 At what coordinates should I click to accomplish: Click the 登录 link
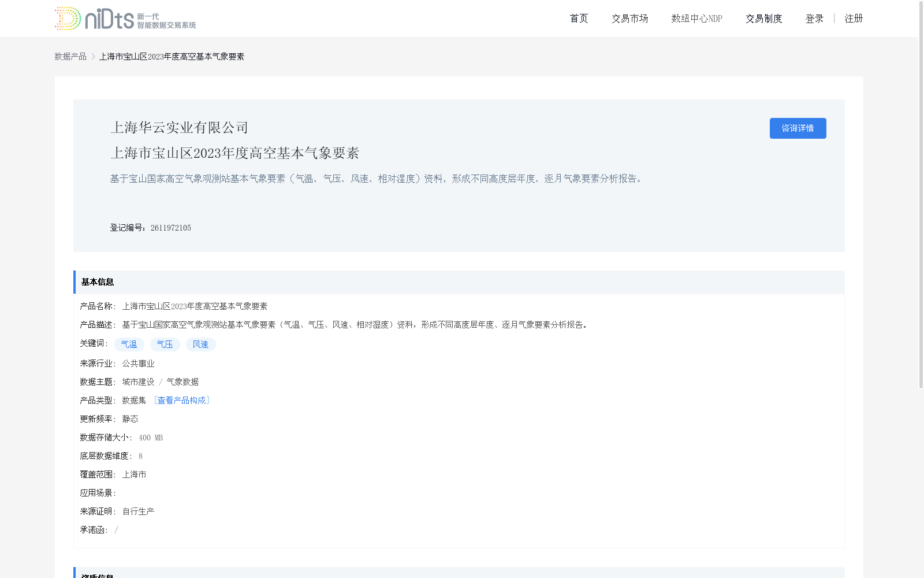coord(814,18)
